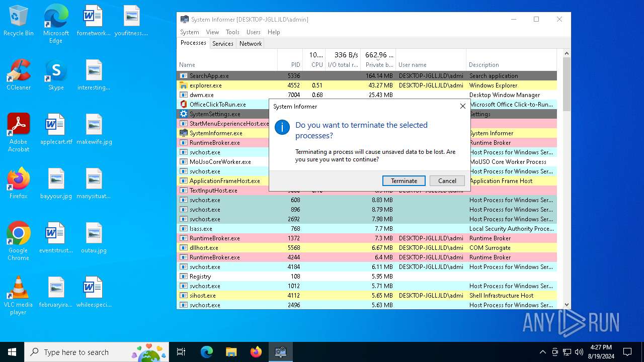Screen dimensions: 644x362
Task: Sort by Description column header
Action: (x=511, y=60)
